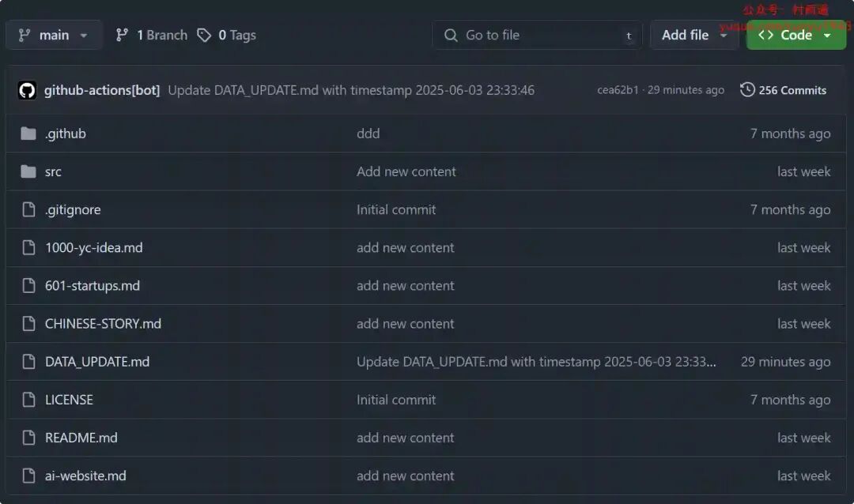Click the commit history clock icon
Screen dimensions: 854x504
pos(747,90)
